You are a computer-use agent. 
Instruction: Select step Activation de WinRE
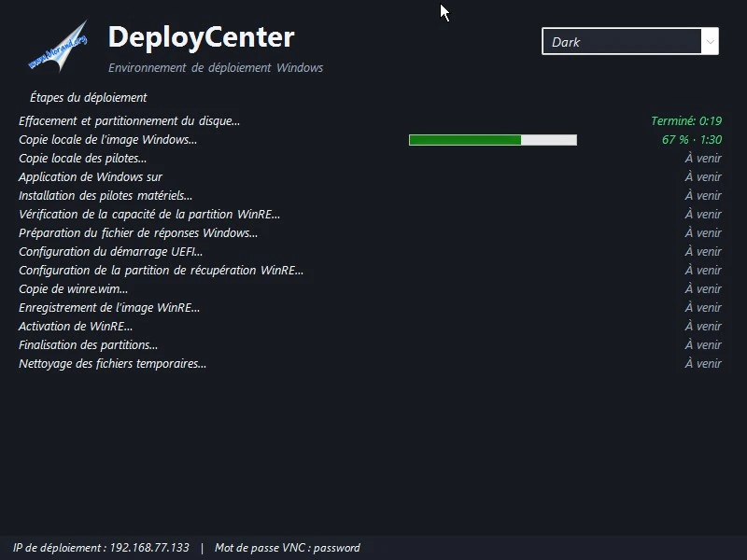[x=76, y=326]
